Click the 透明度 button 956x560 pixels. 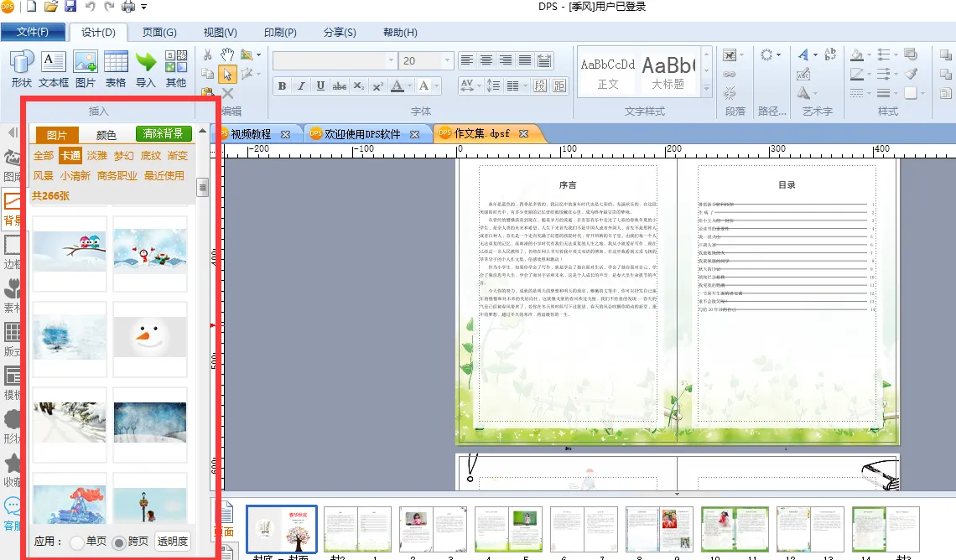click(173, 542)
